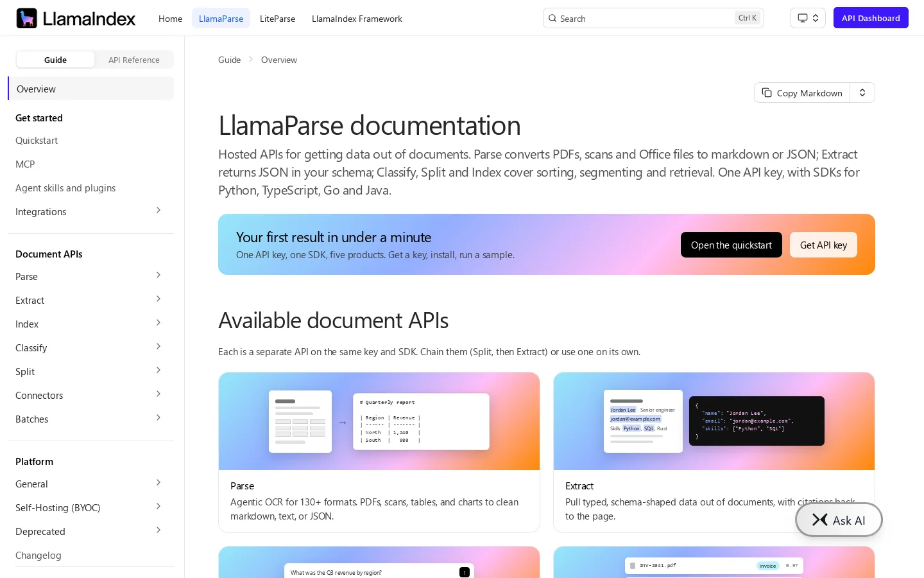The image size is (924, 578).
Task: Click the Batches sidebar label
Action: [31, 419]
